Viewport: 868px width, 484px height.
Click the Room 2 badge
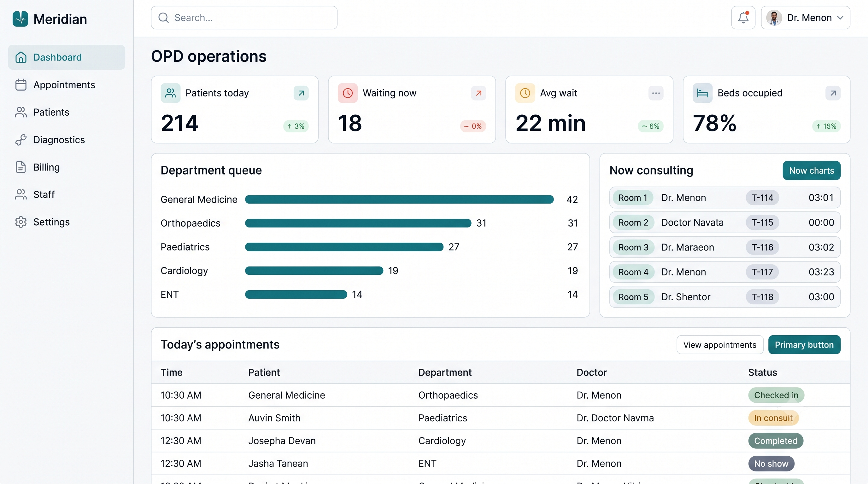633,222
